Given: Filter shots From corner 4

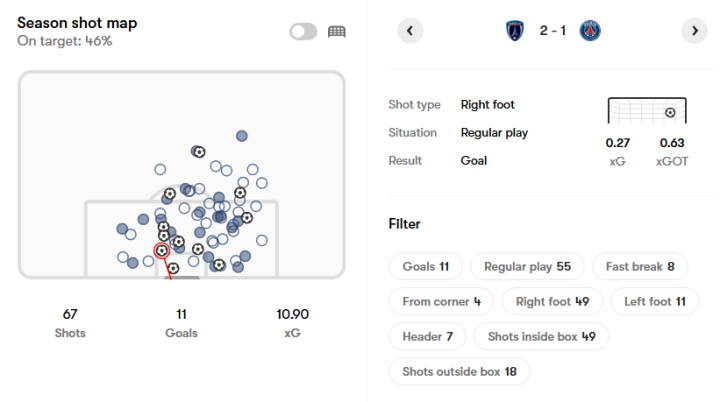Looking at the screenshot, I should click(441, 301).
